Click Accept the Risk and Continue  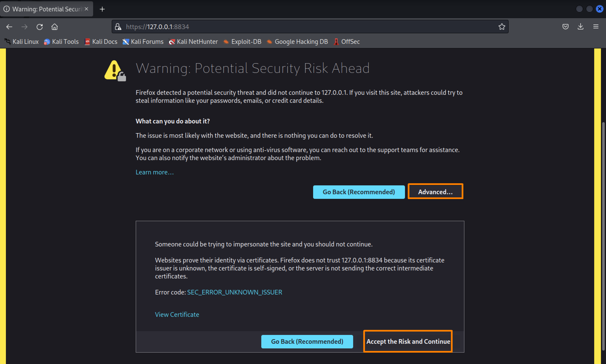(408, 341)
